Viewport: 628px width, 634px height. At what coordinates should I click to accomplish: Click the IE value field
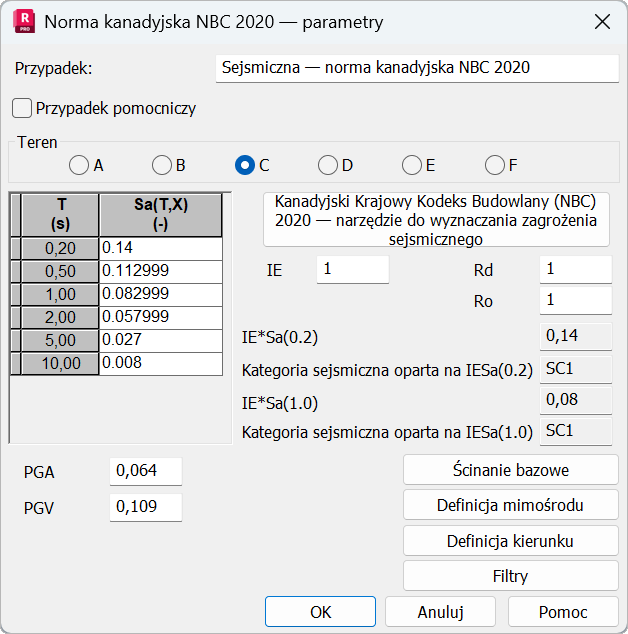click(353, 269)
